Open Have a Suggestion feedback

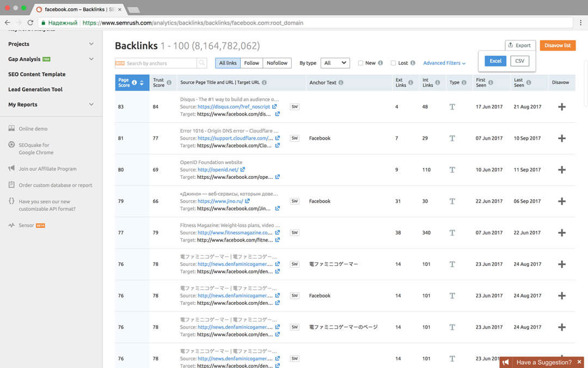coord(544,363)
